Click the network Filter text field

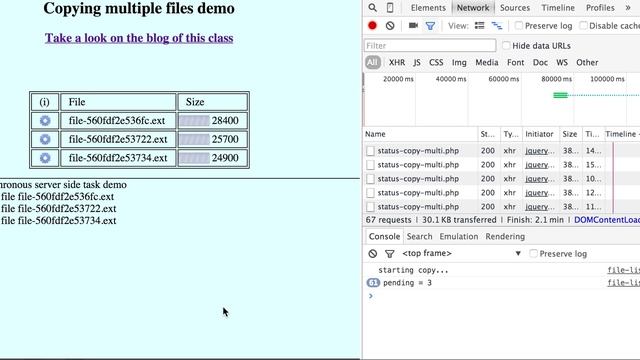click(430, 46)
